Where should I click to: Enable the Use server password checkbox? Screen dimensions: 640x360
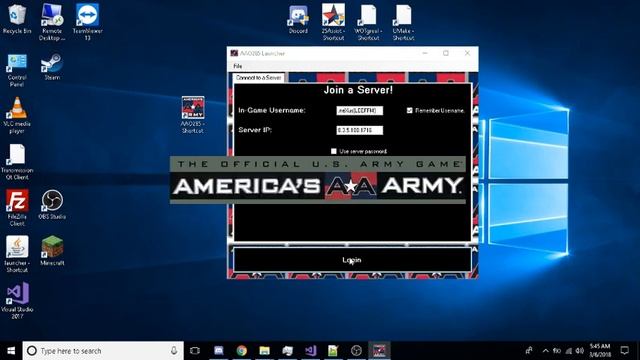click(333, 151)
